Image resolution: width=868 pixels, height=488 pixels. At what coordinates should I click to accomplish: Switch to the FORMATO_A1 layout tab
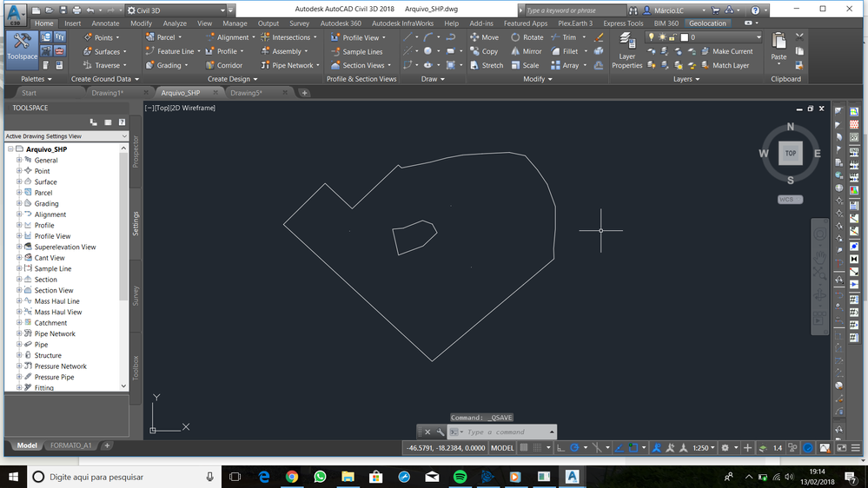(71, 445)
